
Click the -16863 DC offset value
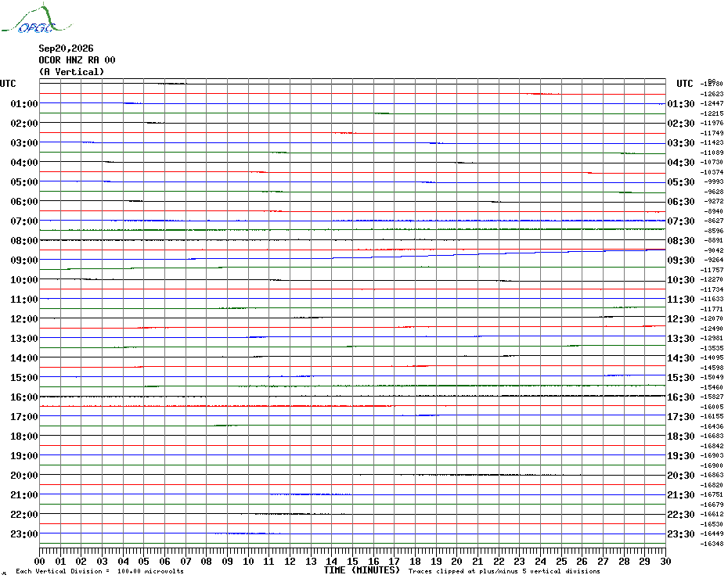tap(712, 476)
